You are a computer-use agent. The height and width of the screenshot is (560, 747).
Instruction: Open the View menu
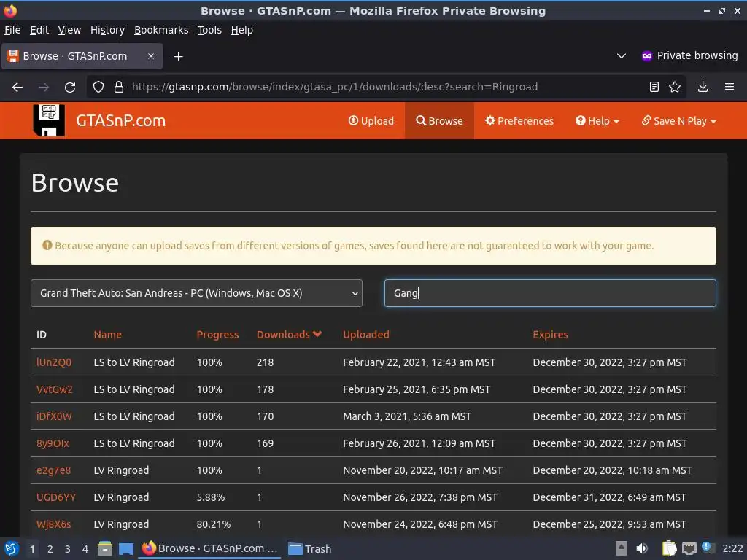pyautogui.click(x=69, y=30)
